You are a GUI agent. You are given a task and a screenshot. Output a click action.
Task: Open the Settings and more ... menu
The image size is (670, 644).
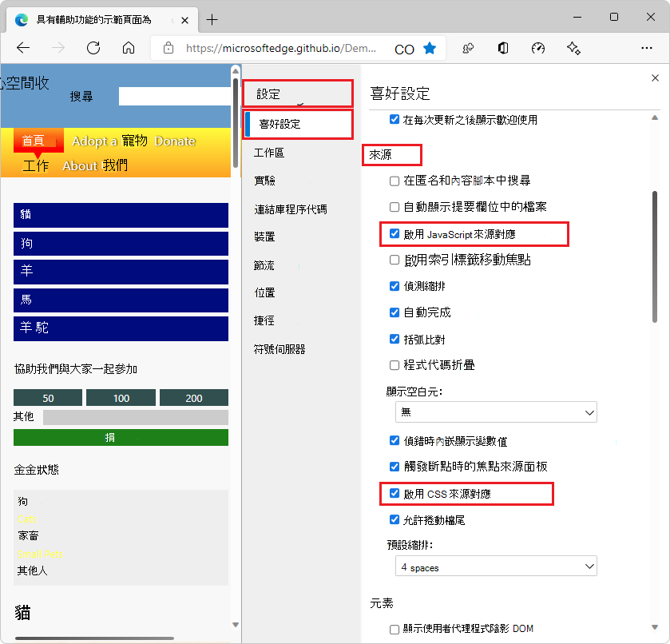point(647,48)
